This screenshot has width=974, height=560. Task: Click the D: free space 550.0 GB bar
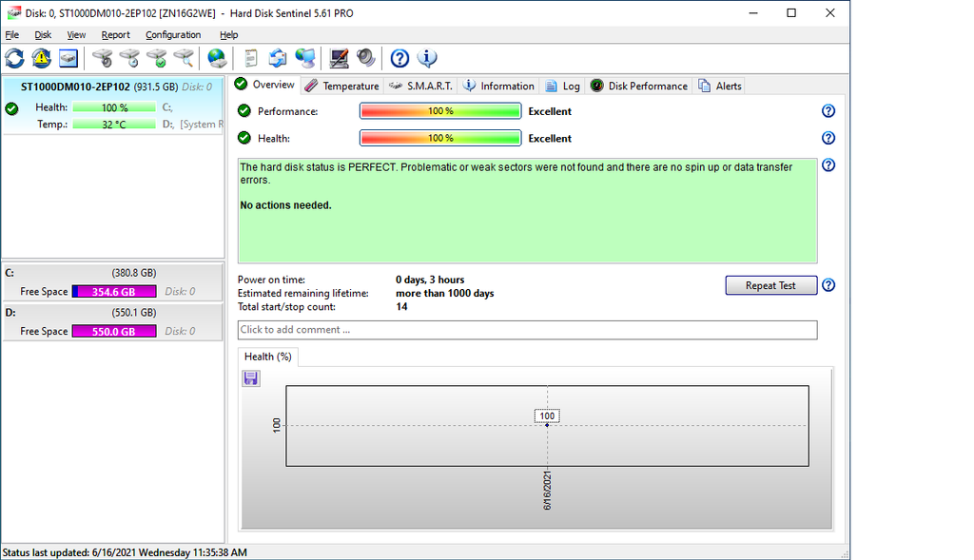pos(114,332)
